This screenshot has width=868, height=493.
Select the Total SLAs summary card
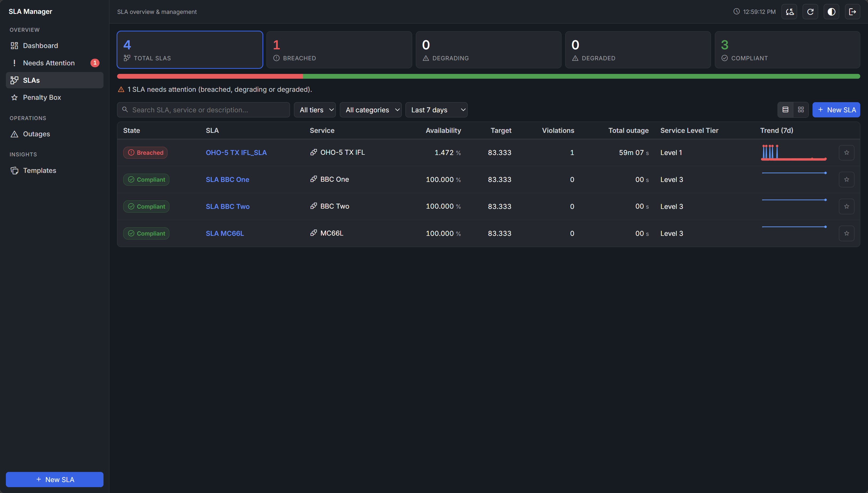pos(190,50)
